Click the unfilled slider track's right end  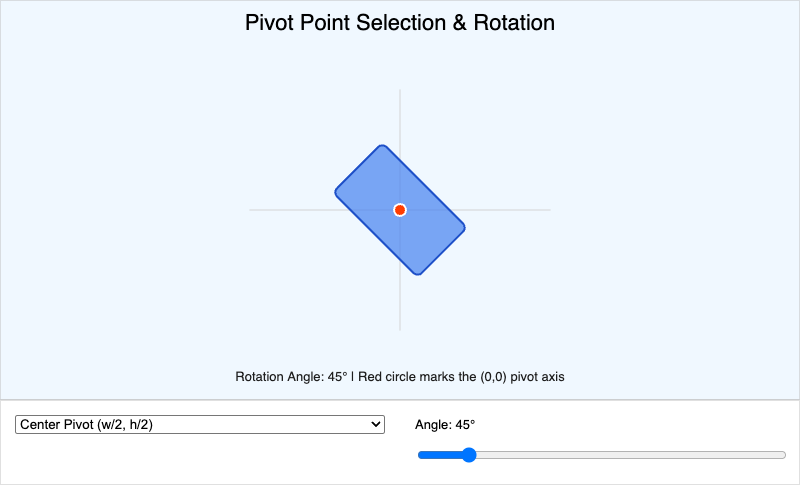[x=782, y=455]
